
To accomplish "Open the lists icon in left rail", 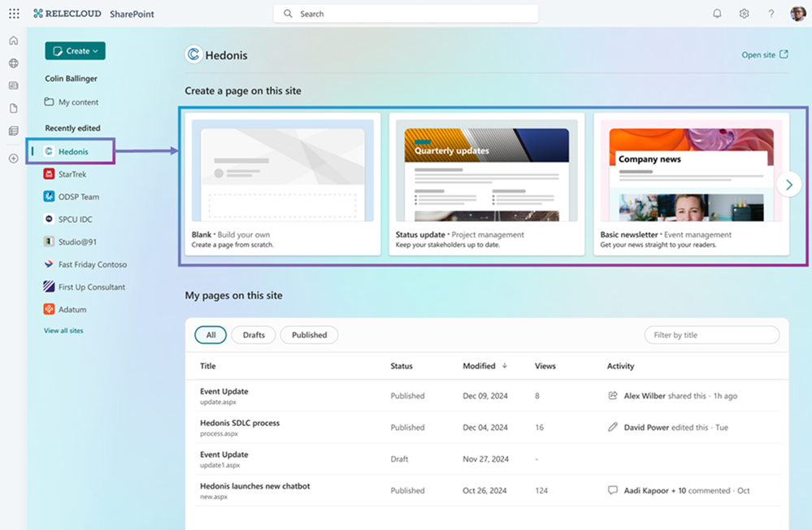I will 14,131.
